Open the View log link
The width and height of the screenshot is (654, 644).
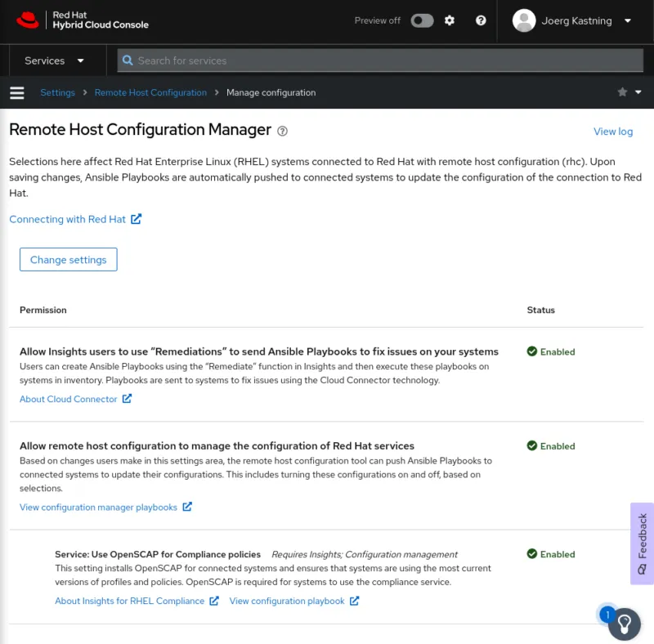point(613,132)
